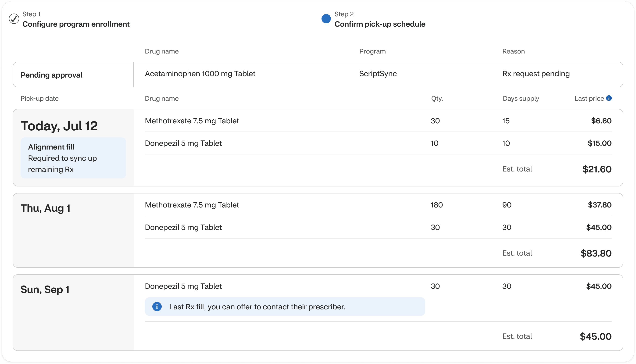This screenshot has height=364, width=636.
Task: Select Methotrexate row priced $37.80
Action: (x=192, y=205)
